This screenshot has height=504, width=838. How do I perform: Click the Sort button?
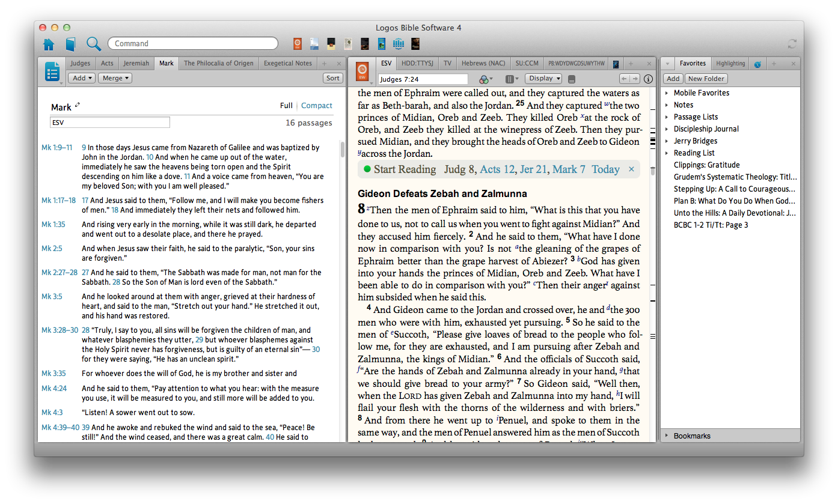coord(332,78)
